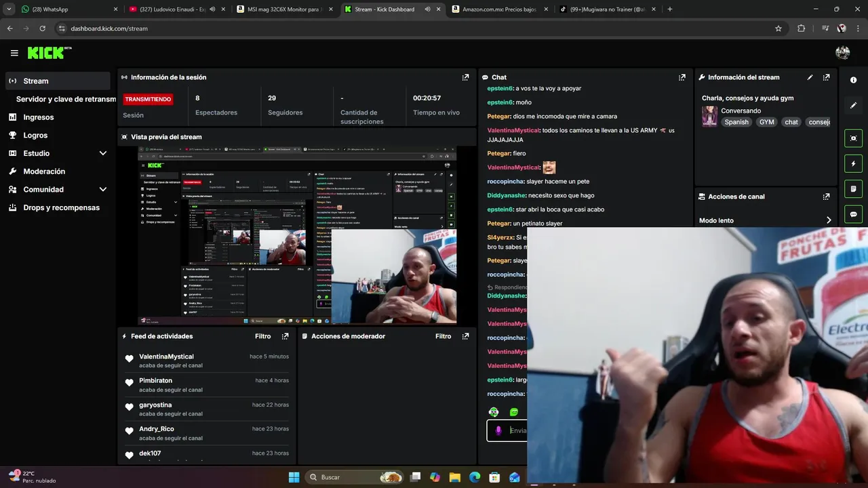The image size is (868, 488).
Task: Open browser extensions puzzle icon
Action: coord(801,28)
